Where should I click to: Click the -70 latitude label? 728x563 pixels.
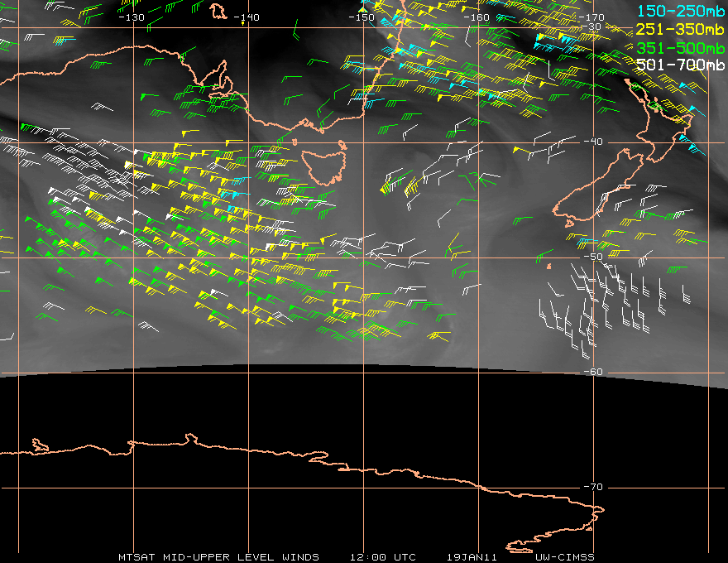[593, 487]
